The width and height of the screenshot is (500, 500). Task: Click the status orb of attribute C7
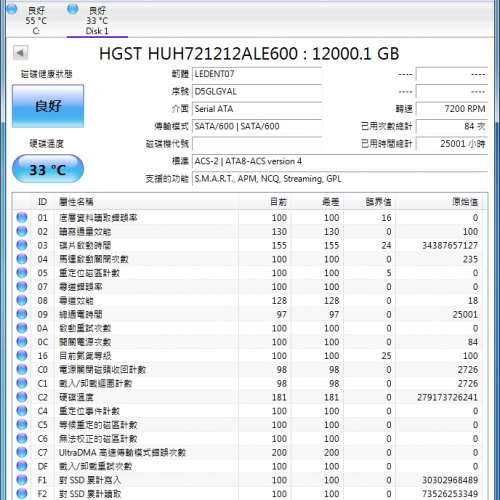(x=22, y=453)
